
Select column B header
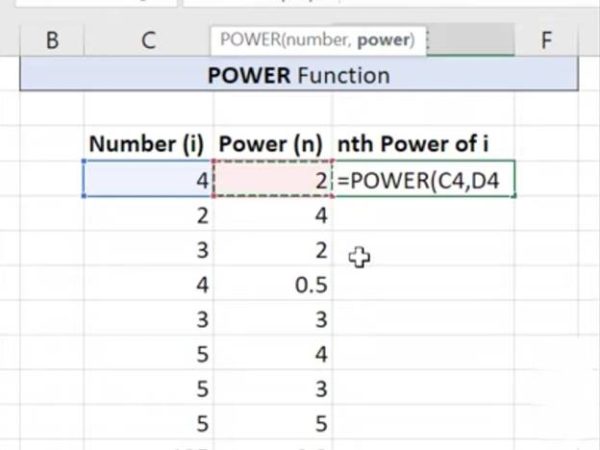pyautogui.click(x=52, y=40)
